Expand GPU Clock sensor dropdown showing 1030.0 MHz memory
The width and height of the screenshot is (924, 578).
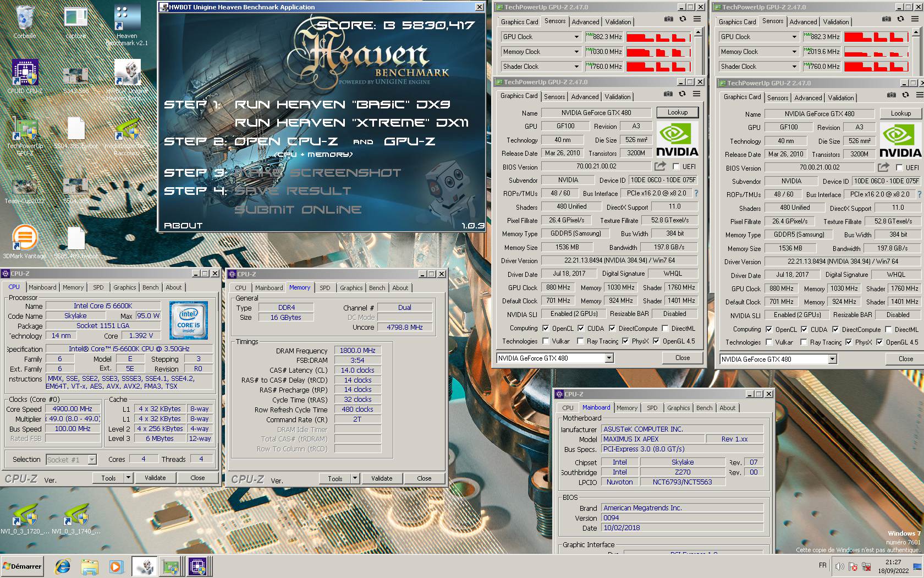tap(576, 37)
